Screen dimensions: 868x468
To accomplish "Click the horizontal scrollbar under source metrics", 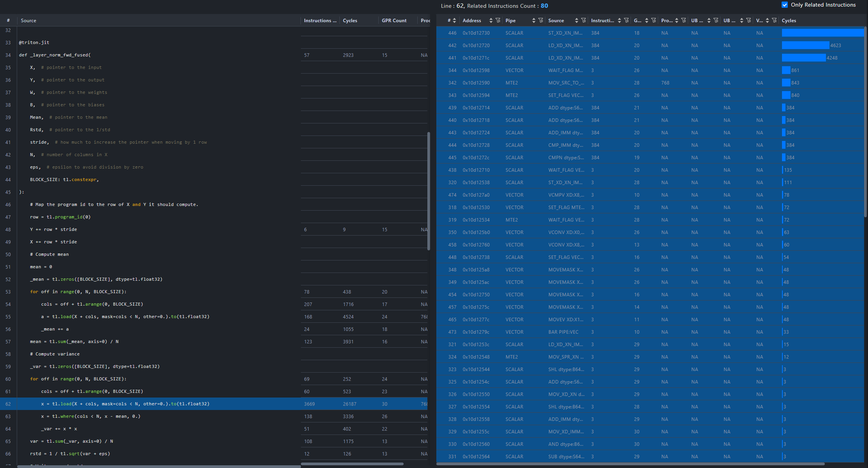I will tap(352, 464).
